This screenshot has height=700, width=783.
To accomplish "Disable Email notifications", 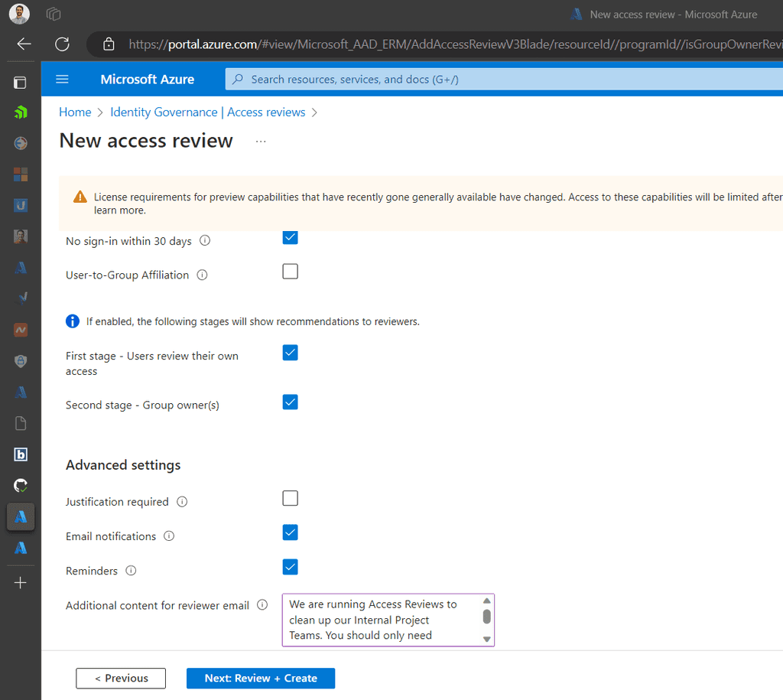I will (290, 532).
